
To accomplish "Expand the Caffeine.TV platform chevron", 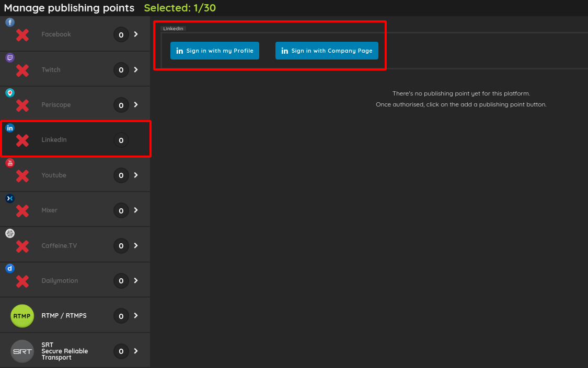I will coord(136,245).
